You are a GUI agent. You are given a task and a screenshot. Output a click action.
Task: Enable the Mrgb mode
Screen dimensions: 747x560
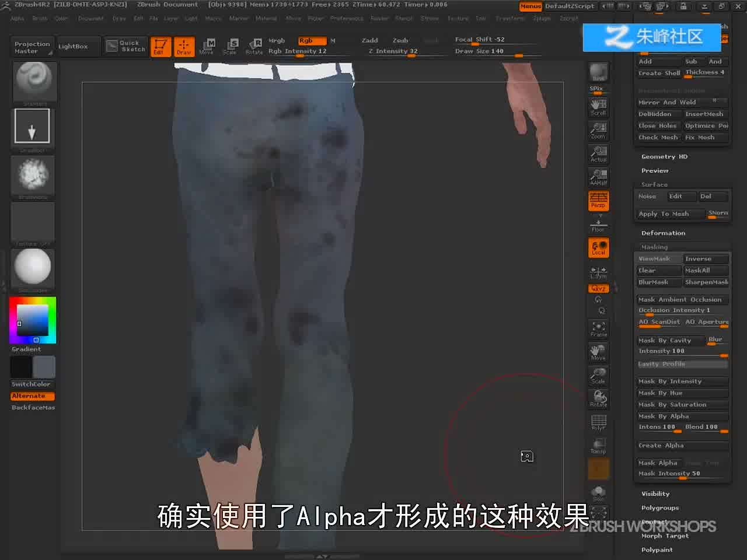click(x=277, y=41)
